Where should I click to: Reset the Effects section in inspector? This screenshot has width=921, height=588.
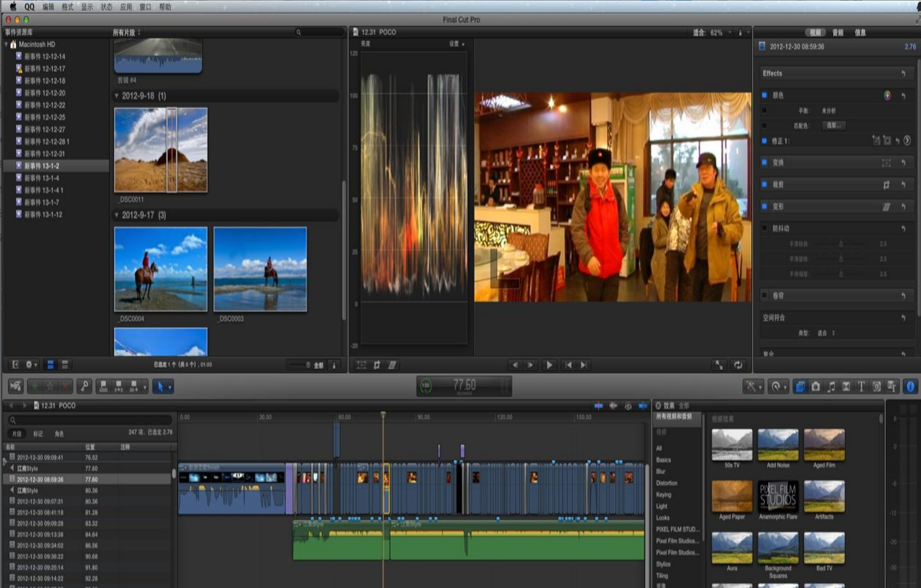click(x=904, y=73)
